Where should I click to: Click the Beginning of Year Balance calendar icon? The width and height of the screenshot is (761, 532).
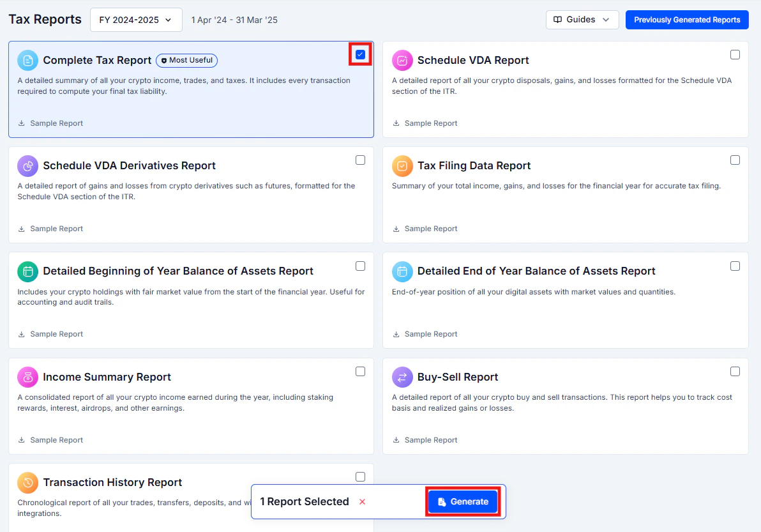[27, 271]
